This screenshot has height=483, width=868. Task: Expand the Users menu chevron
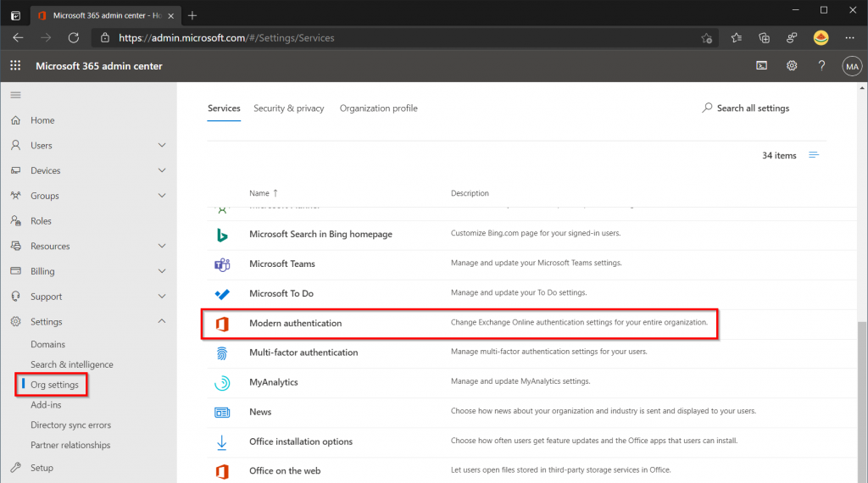[162, 145]
